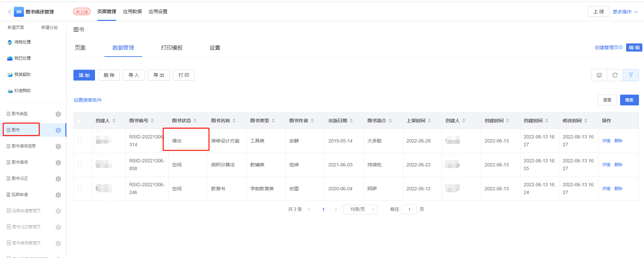This screenshot has height=258, width=644.
Task: Click the 导出 button
Action: pos(159,75)
